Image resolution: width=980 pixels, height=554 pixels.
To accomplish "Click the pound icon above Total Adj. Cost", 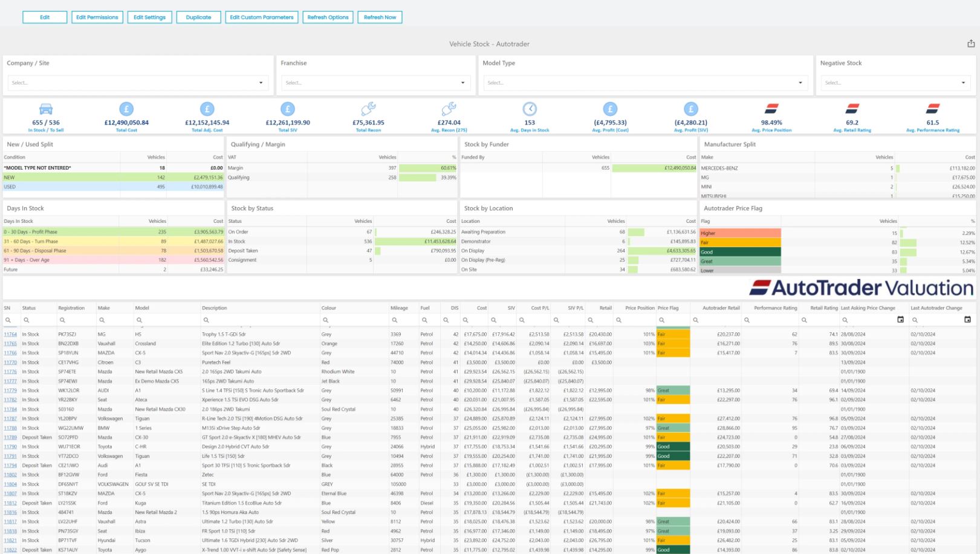I will 207,109.
